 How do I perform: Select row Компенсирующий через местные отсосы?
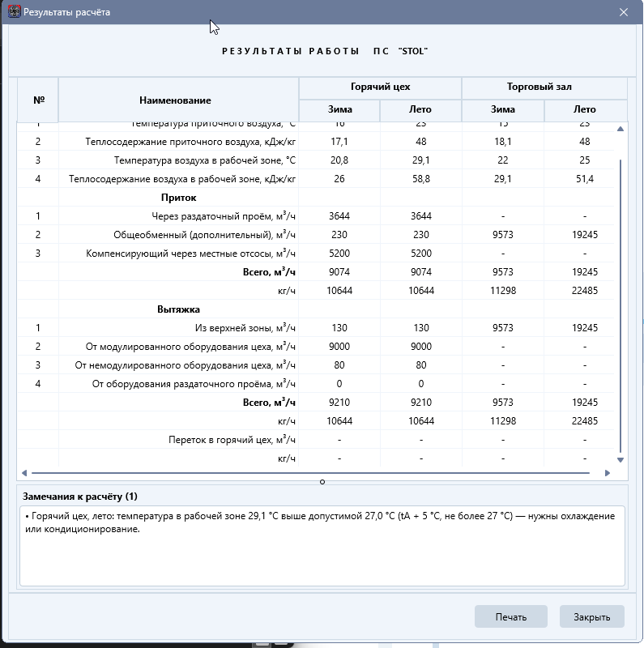(315, 254)
